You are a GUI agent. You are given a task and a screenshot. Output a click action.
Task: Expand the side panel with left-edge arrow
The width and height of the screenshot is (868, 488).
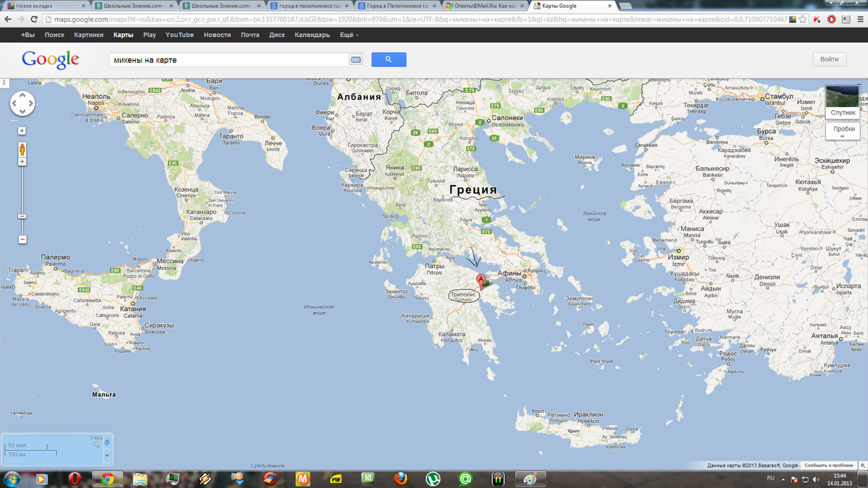4,82
